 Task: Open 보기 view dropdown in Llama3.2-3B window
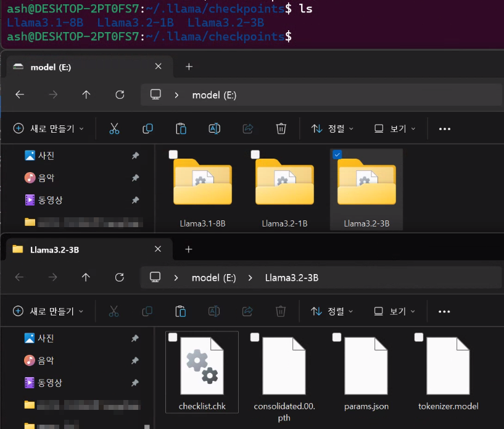(395, 311)
